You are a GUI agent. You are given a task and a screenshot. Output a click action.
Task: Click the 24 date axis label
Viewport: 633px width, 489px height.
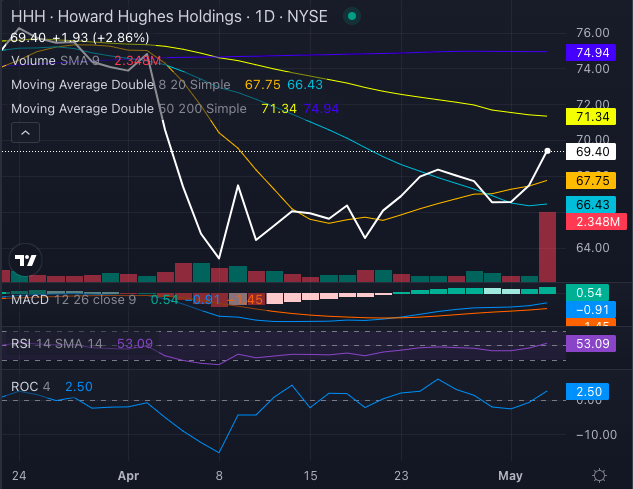click(19, 476)
